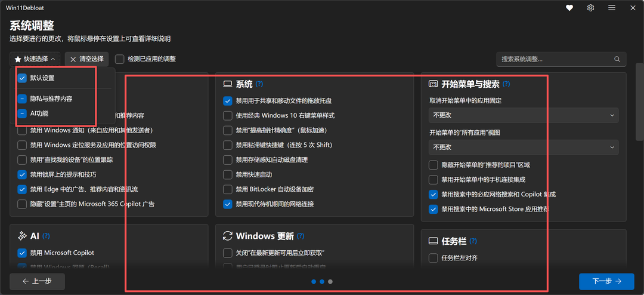This screenshot has height=295, width=644.
Task: Click the search magnifier icon
Action: [617, 59]
